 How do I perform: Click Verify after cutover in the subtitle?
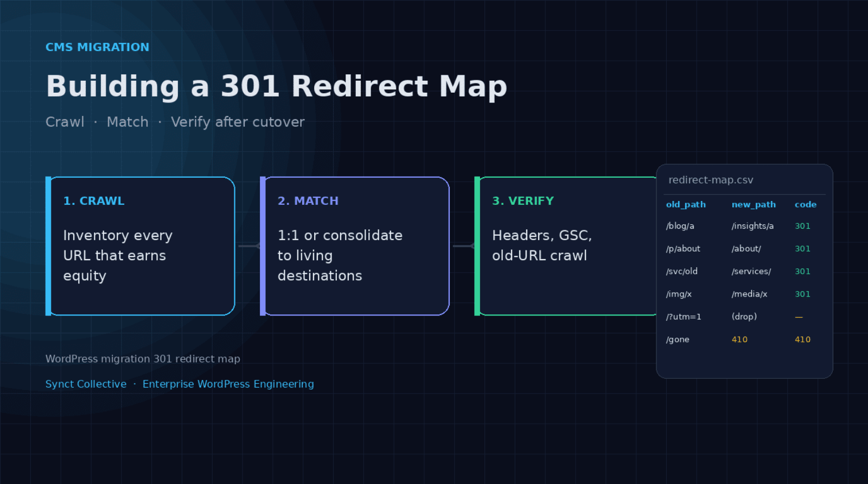point(238,122)
